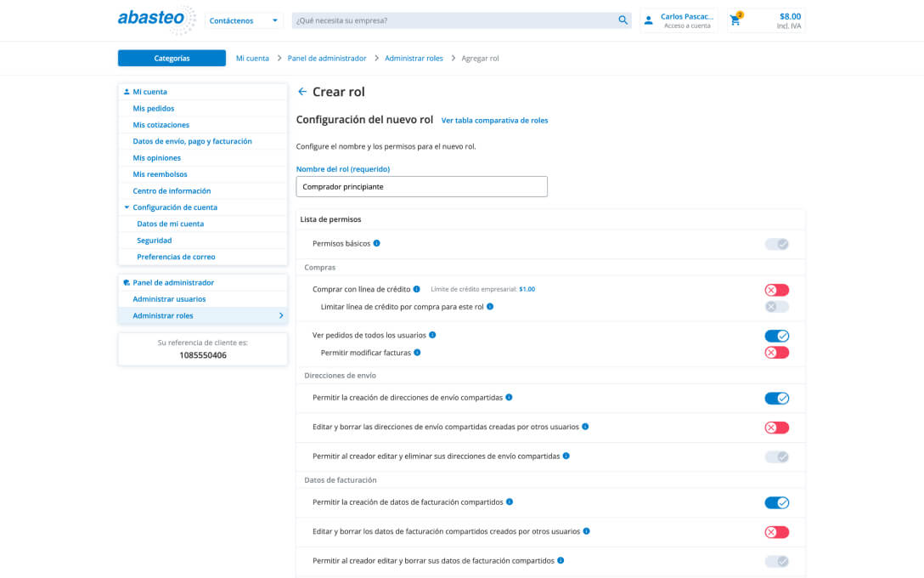Viewport: 924px width, 578px height.
Task: Click the user profile icon in header
Action: click(x=649, y=20)
